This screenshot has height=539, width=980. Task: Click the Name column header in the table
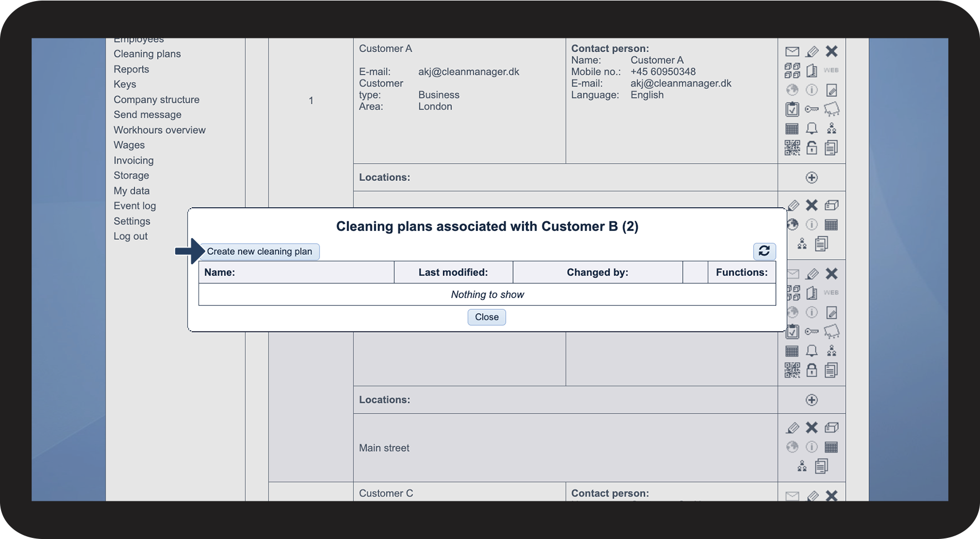[x=220, y=273]
